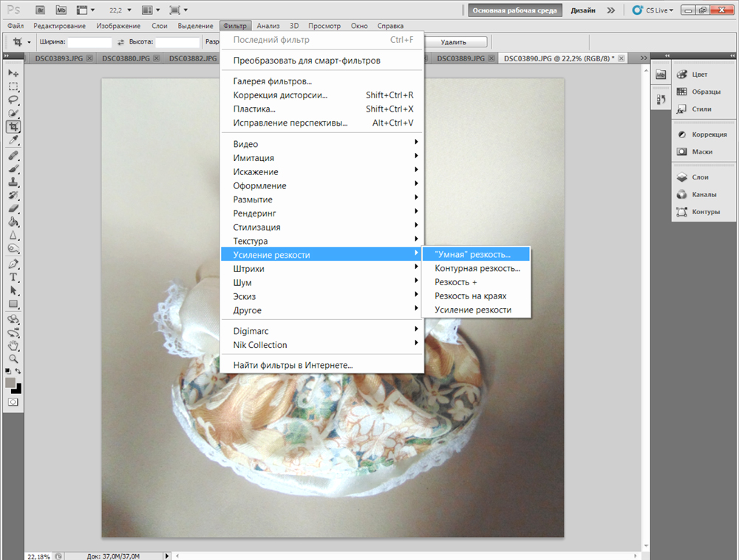Launch Bridge from the top bar
This screenshot has height=560, width=739.
[x=41, y=10]
